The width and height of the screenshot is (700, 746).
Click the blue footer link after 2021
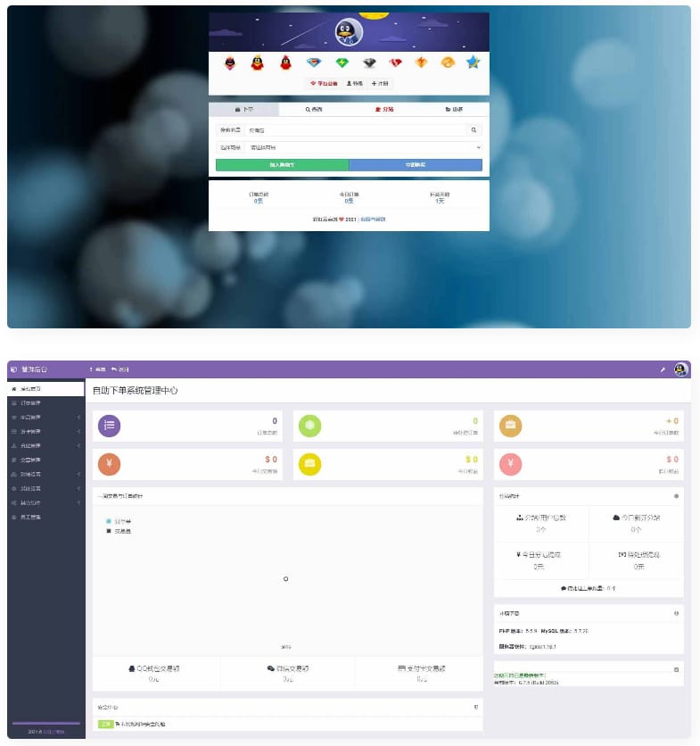pyautogui.click(x=373, y=219)
